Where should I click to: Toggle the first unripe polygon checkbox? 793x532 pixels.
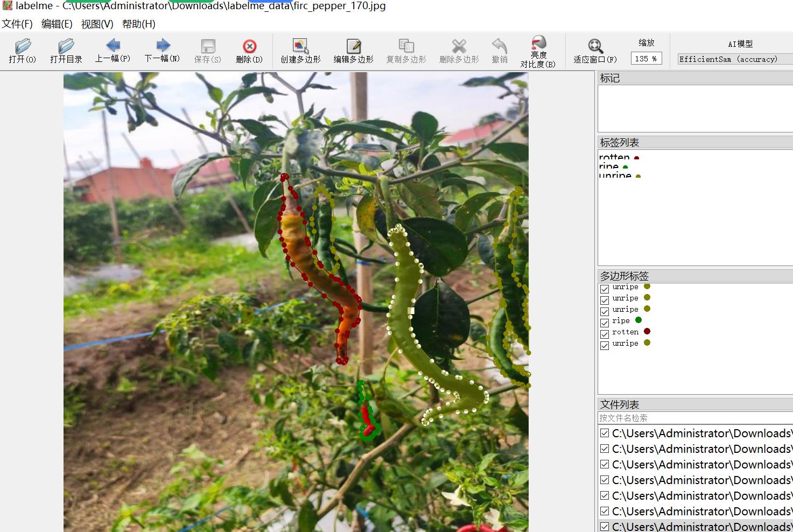click(605, 289)
